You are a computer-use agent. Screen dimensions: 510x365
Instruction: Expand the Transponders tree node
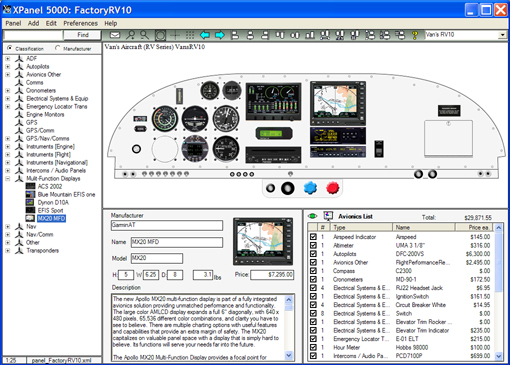(x=7, y=250)
